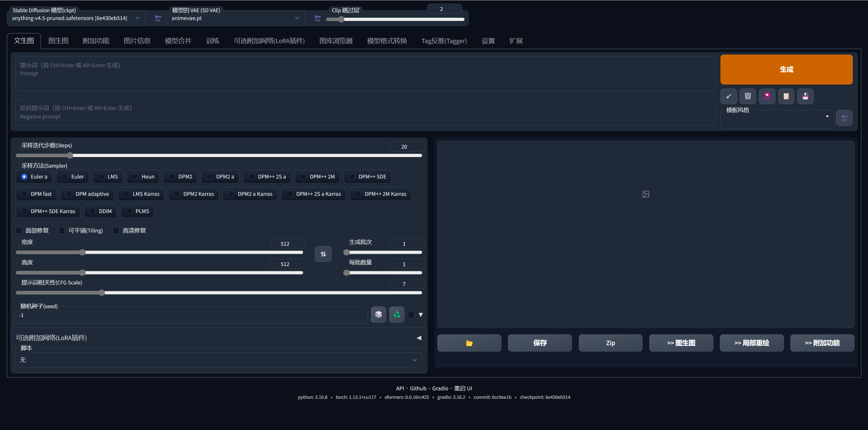Enable the 面部修复 face restore checkbox

[x=19, y=231]
